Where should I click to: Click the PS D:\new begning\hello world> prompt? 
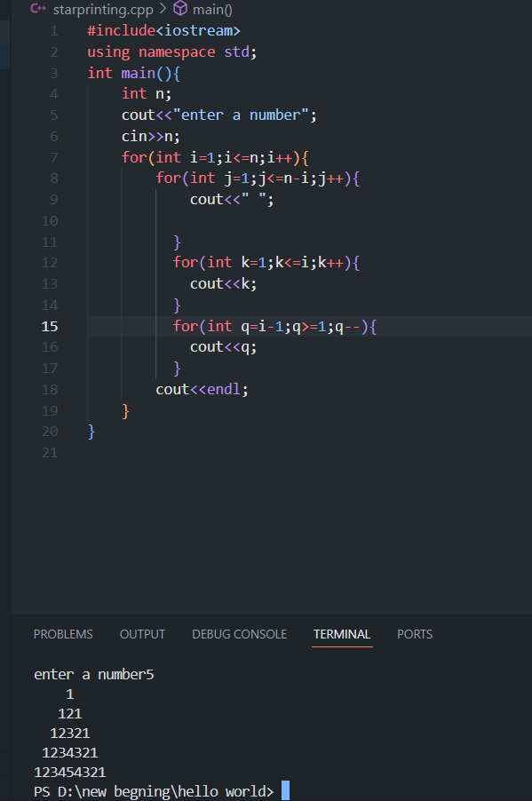[x=154, y=791]
